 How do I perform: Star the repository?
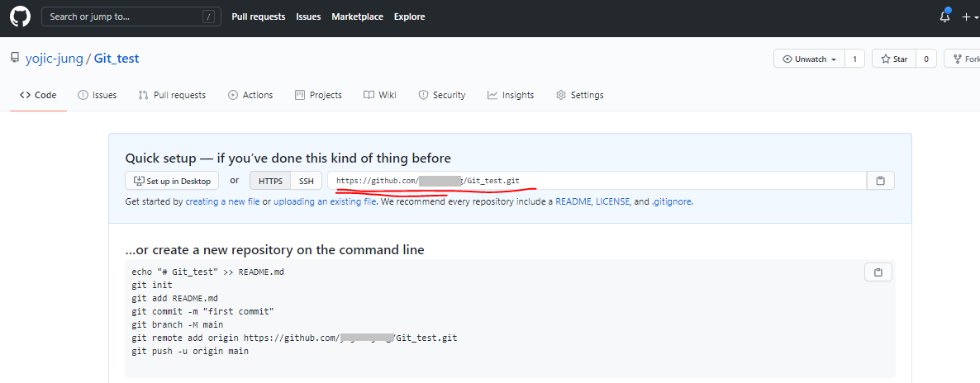(x=894, y=59)
